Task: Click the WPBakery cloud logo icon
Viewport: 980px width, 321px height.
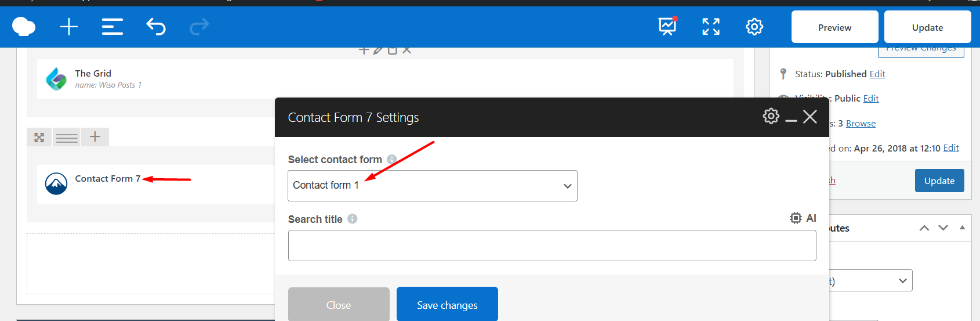Action: [x=24, y=27]
